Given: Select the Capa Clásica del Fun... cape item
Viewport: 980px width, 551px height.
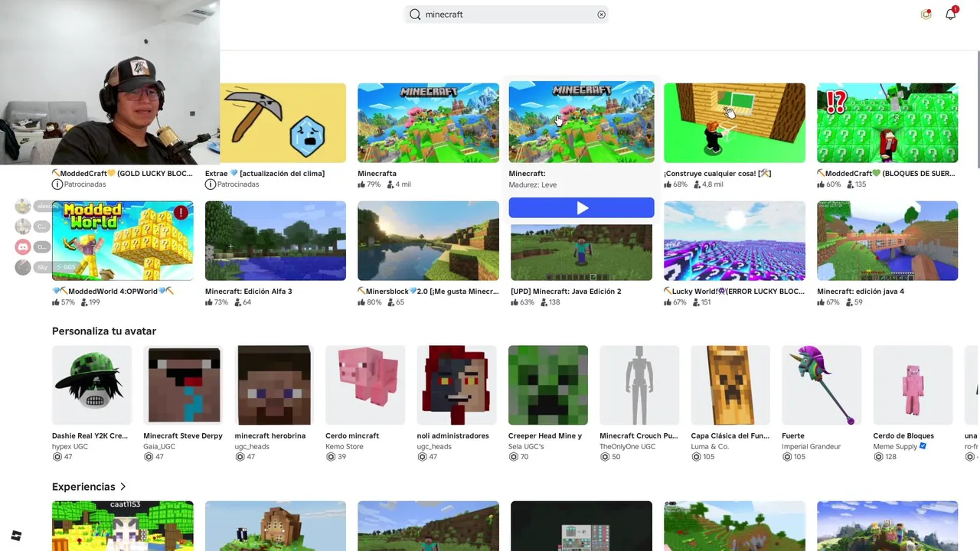Looking at the screenshot, I should click(x=730, y=385).
